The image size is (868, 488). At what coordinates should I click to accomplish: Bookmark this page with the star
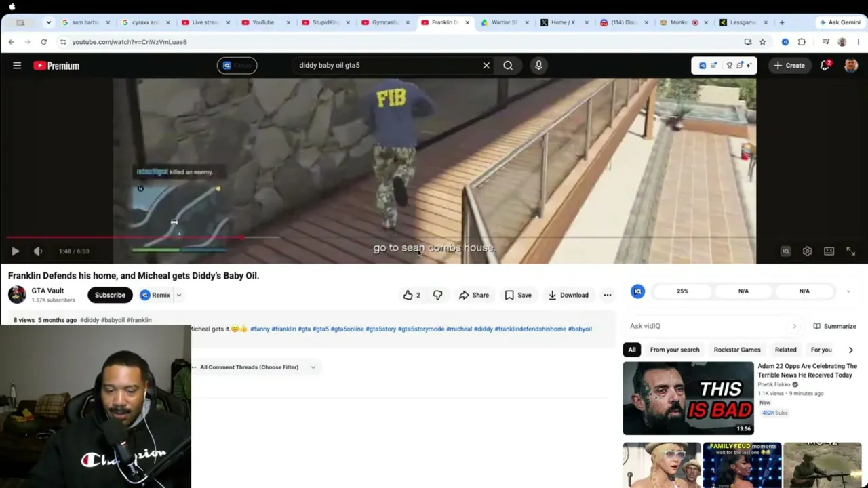(x=763, y=42)
